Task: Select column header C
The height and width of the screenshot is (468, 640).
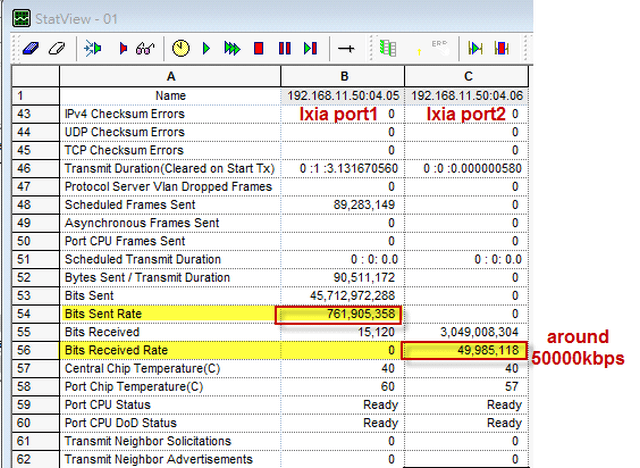Action: click(465, 76)
